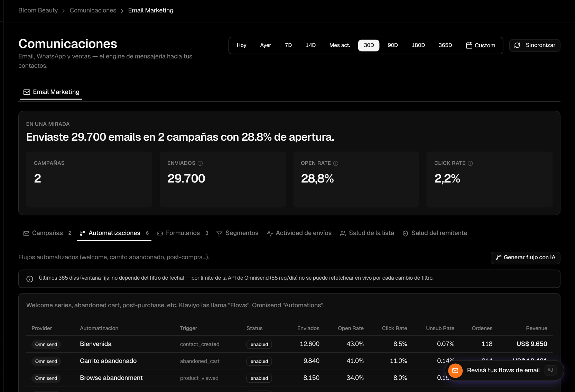Select the 180D date range
The image size is (575, 392).
(418, 45)
